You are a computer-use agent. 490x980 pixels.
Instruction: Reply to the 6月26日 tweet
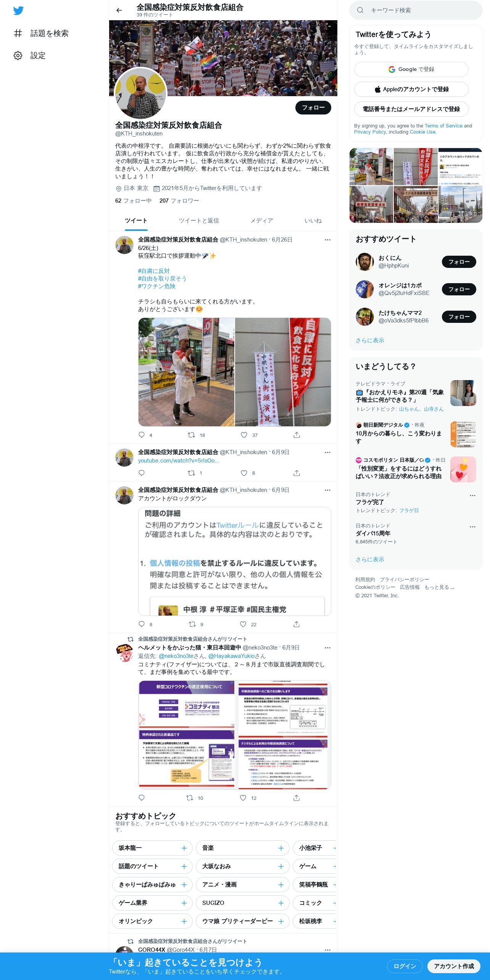142,435
